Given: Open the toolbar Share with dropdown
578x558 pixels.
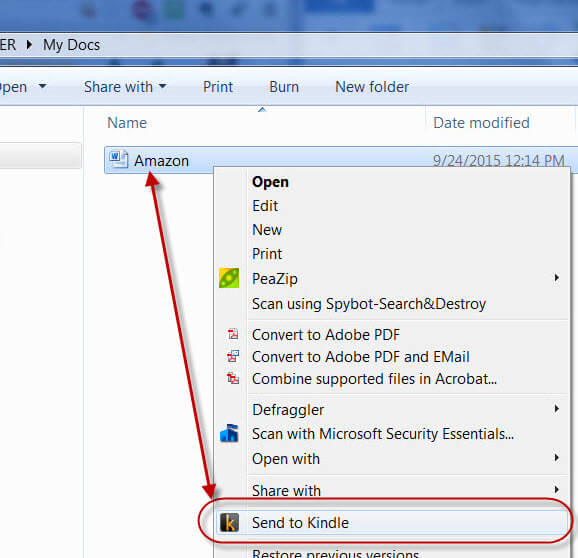Looking at the screenshot, I should (x=125, y=87).
